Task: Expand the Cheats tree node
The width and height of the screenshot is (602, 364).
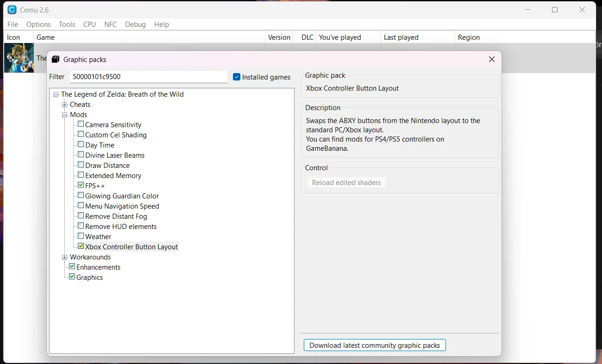Action: click(x=65, y=105)
